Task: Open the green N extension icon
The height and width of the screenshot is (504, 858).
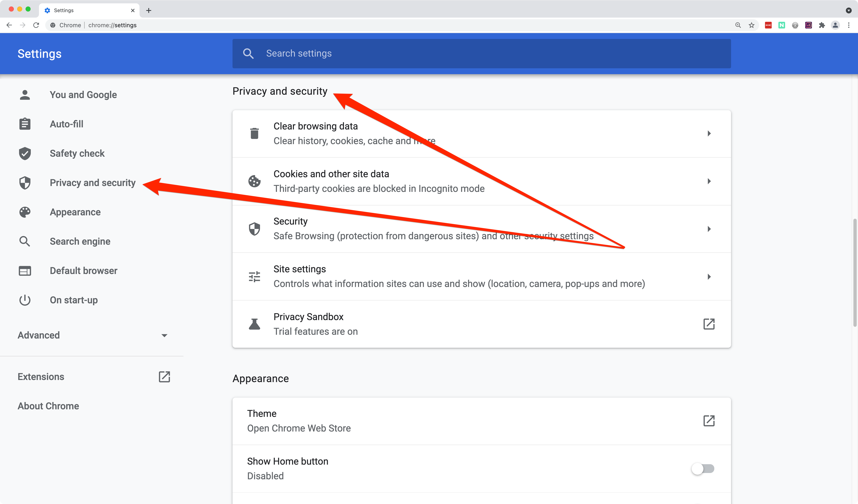Action: (x=782, y=25)
